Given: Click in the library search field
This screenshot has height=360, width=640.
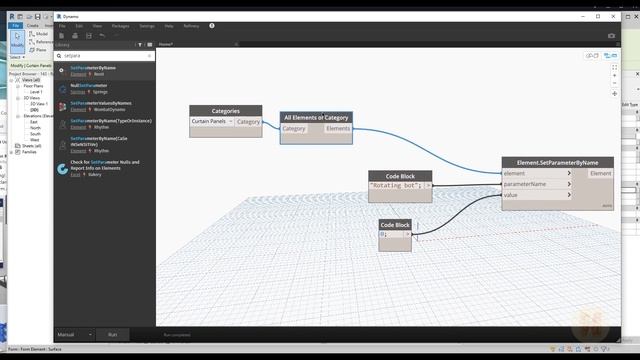Looking at the screenshot, I should pyautogui.click(x=105, y=56).
